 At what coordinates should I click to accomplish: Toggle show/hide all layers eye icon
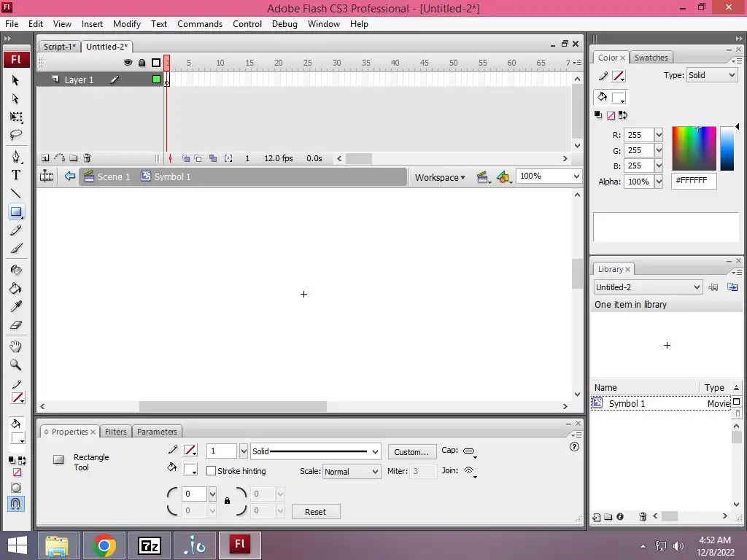click(x=128, y=63)
